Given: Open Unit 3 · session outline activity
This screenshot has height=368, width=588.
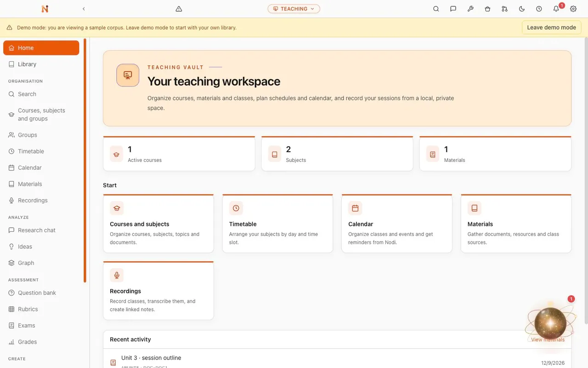Looking at the screenshot, I should [337, 362].
